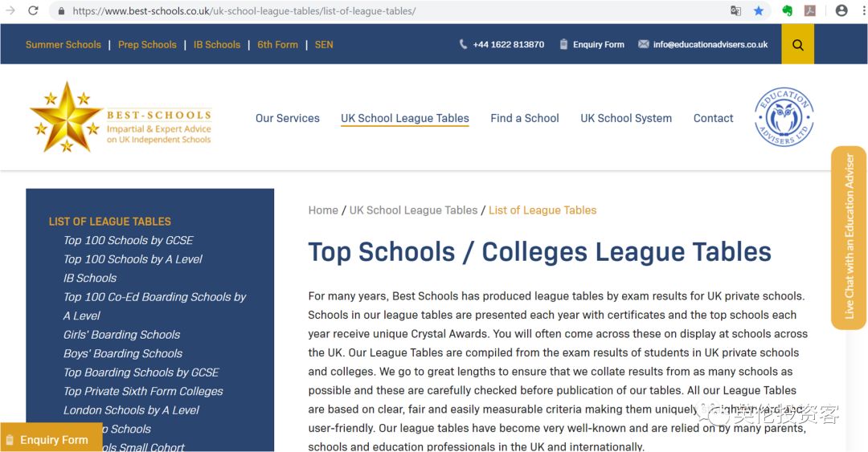Image resolution: width=868 pixels, height=452 pixels.
Task: Open the Evernote extension icon
Action: click(x=787, y=10)
